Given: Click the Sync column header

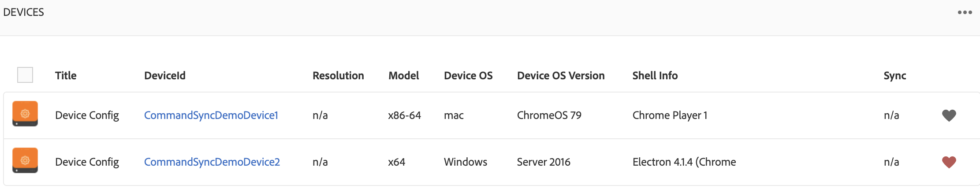Looking at the screenshot, I should [894, 76].
